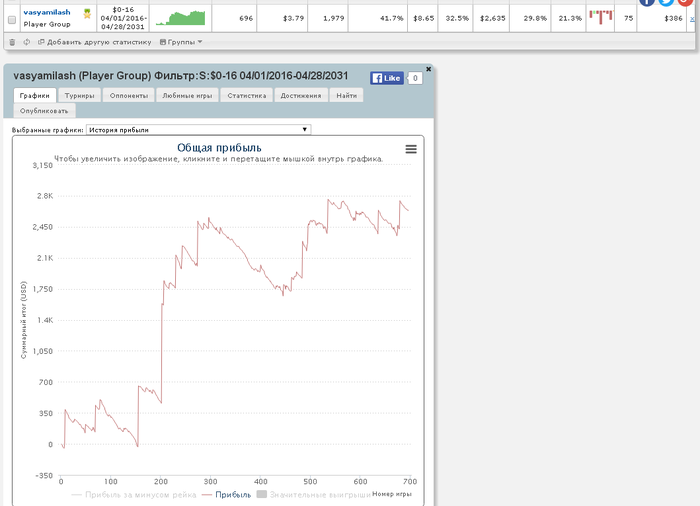Open the 'История прибыли' graph selector
700x506 pixels.
click(199, 130)
